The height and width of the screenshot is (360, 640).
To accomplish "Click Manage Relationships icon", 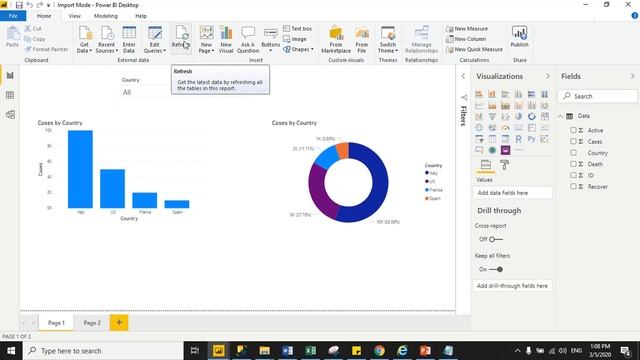I will tap(422, 40).
